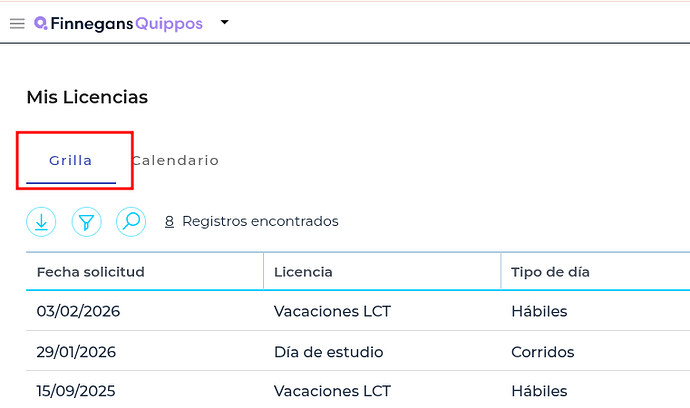Select the 15/09/2025 request date row
This screenshot has height=408, width=690.
[78, 391]
